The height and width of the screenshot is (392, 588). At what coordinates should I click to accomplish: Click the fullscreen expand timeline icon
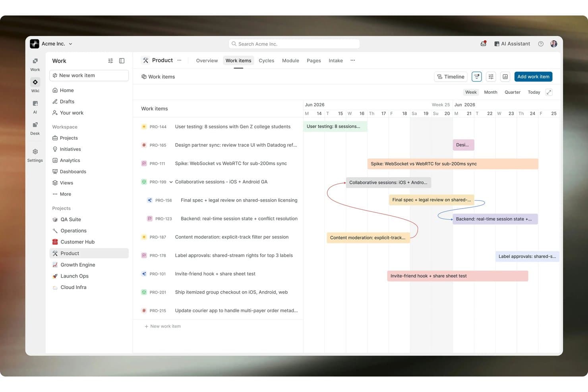pos(549,92)
